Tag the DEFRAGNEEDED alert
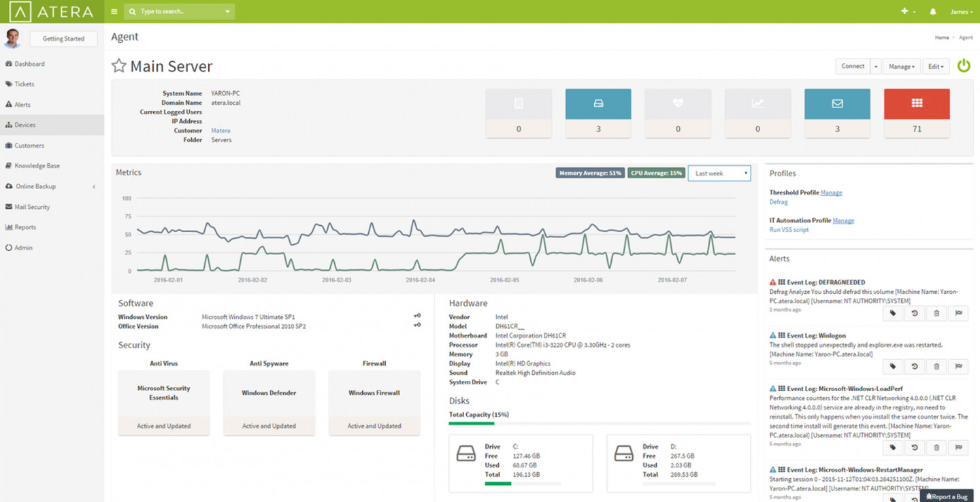Screen dimensions: 980x502 pyautogui.click(x=893, y=313)
